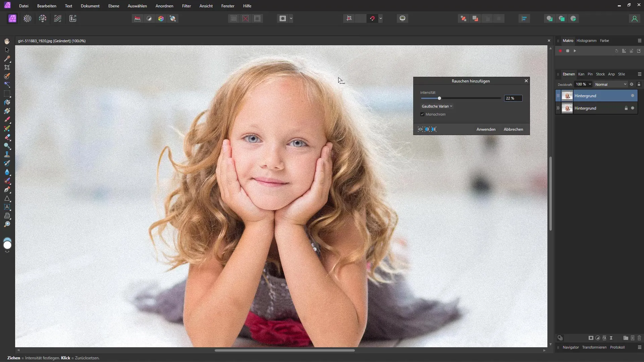The height and width of the screenshot is (362, 644).
Task: Toggle the Monochrom checkbox
Action: click(422, 114)
